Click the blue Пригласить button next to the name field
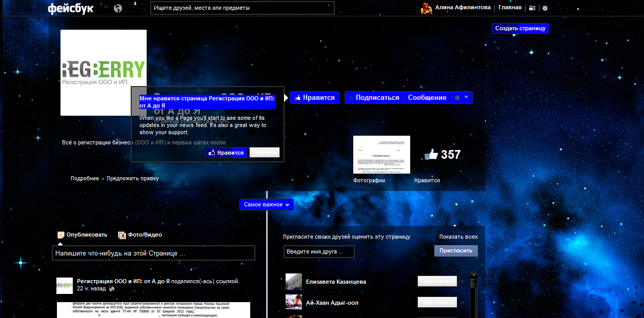This screenshot has height=318, width=644. (x=456, y=251)
